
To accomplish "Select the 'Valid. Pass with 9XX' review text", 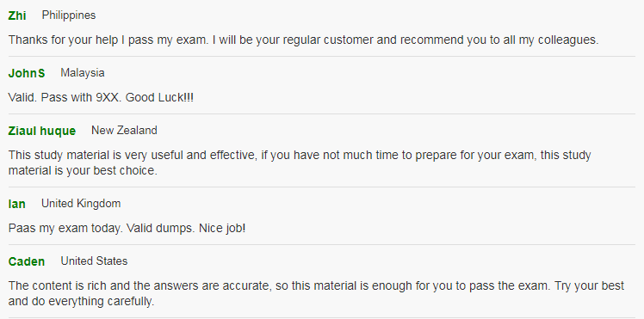I will coord(101,97).
